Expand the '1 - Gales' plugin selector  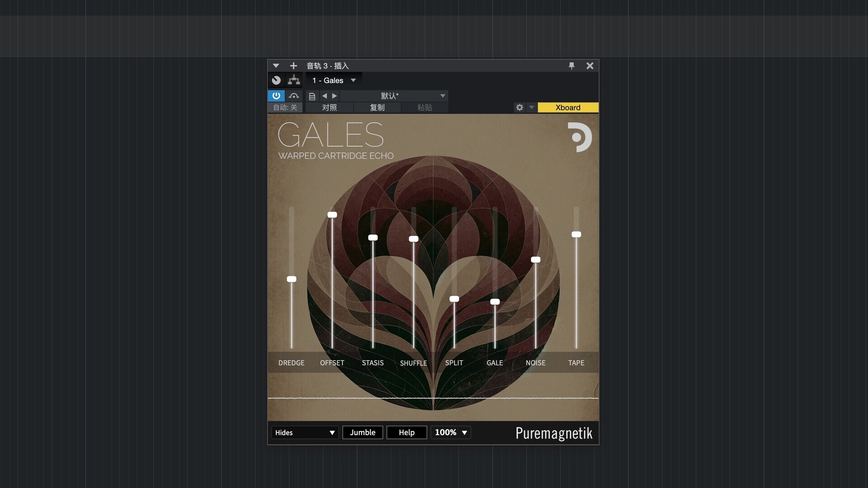coord(334,80)
